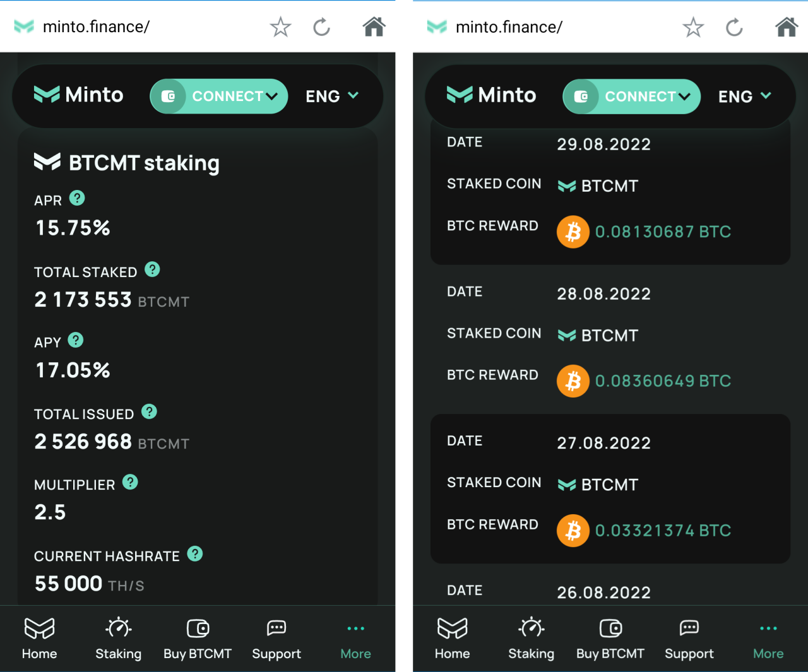
Task: Click the Minto logo in left header
Action: coord(78,95)
